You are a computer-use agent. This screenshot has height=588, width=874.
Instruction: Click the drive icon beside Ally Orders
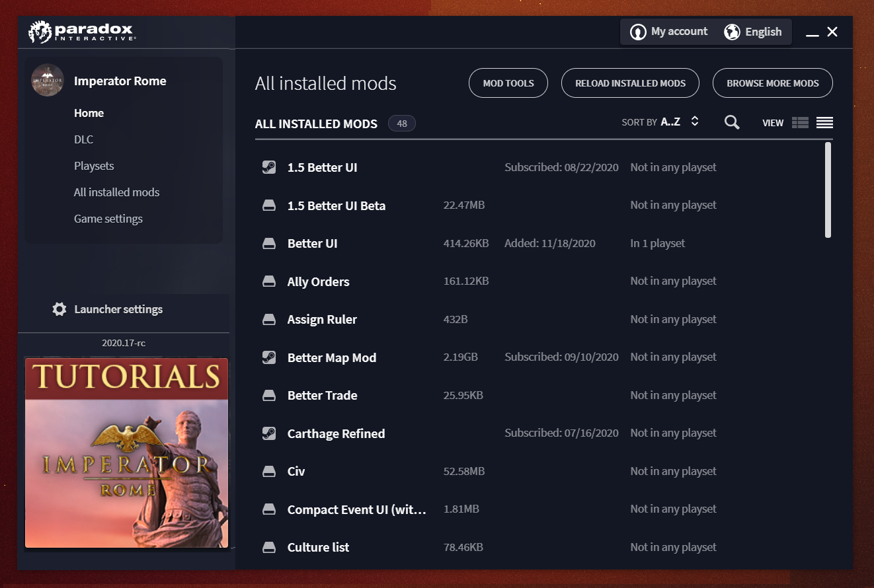pos(268,281)
